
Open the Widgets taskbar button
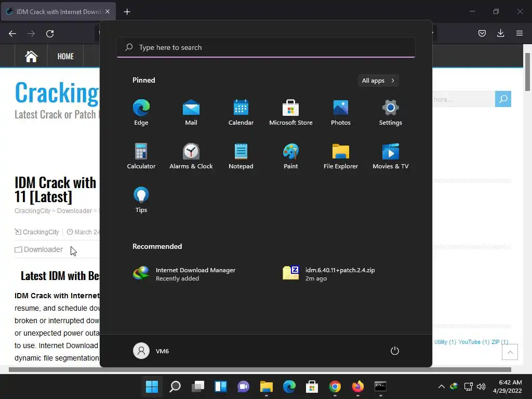pyautogui.click(x=220, y=387)
